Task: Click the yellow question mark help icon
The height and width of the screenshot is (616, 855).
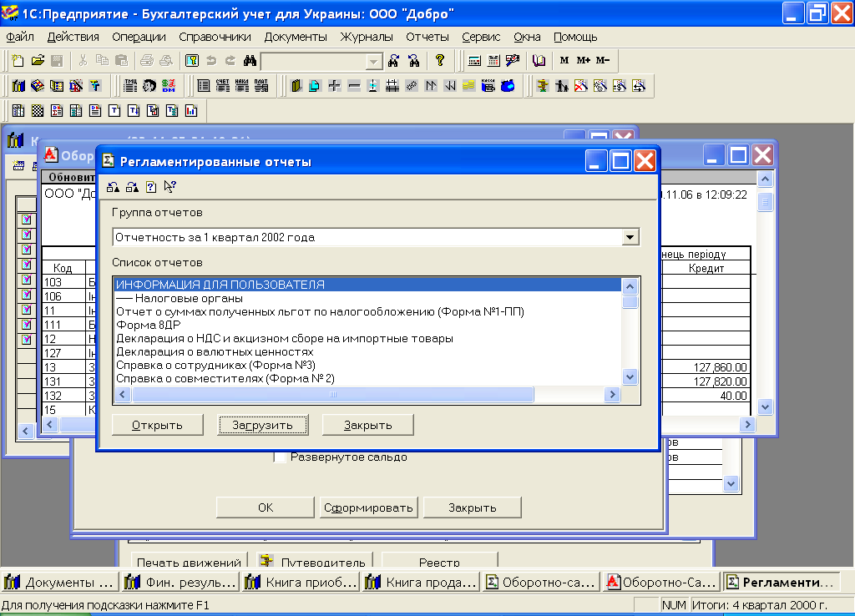Action: pos(440,61)
